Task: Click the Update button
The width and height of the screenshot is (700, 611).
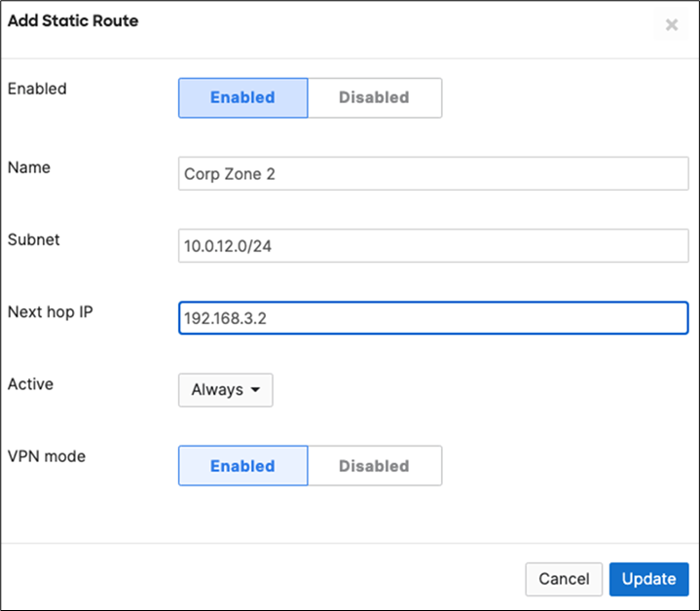Action: [648, 579]
